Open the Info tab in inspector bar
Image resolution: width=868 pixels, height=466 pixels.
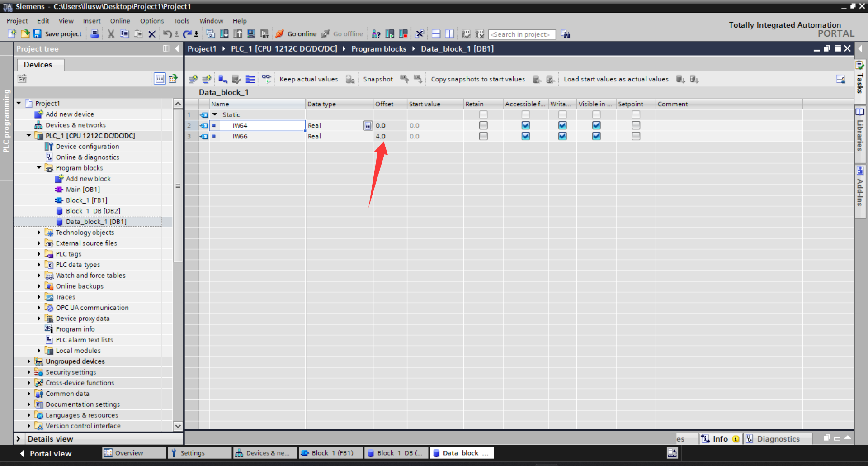pos(720,439)
